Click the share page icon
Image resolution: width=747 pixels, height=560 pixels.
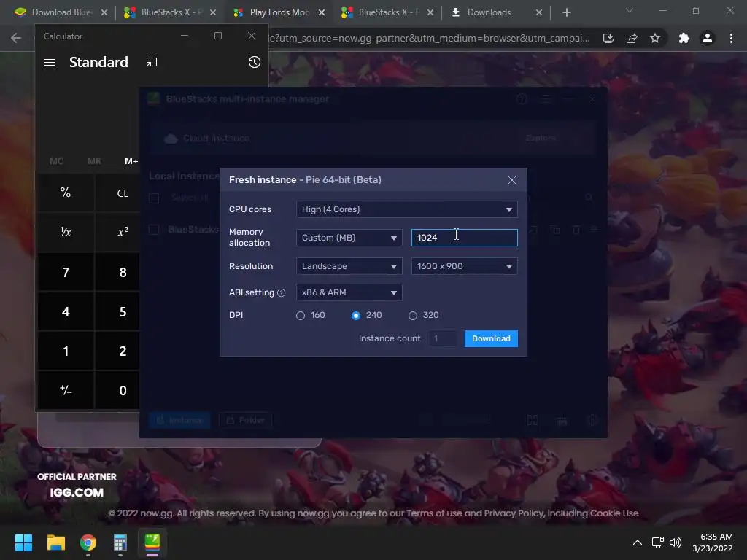point(632,38)
